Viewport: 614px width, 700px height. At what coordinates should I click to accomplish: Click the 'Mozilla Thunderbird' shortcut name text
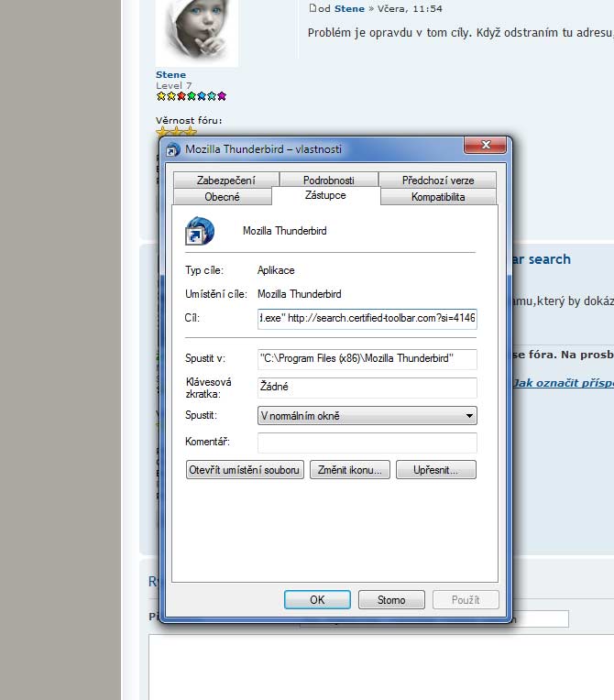click(284, 231)
